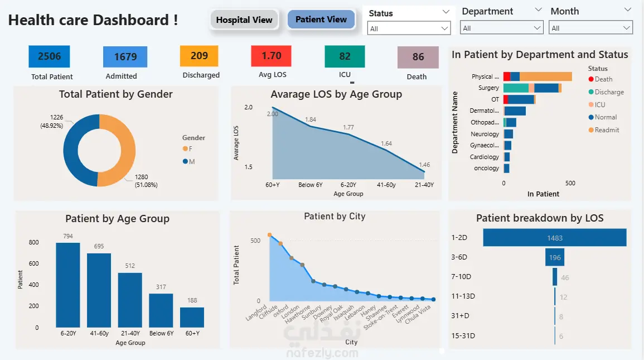Click the chevron next to Month title

pyautogui.click(x=627, y=10)
